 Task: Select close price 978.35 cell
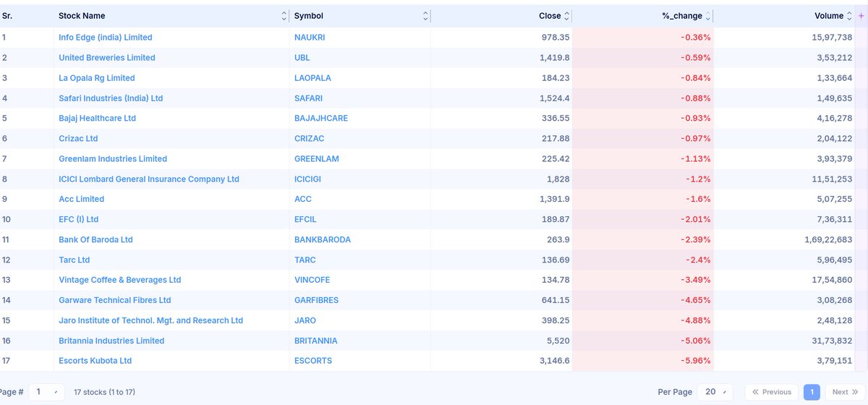click(x=501, y=37)
